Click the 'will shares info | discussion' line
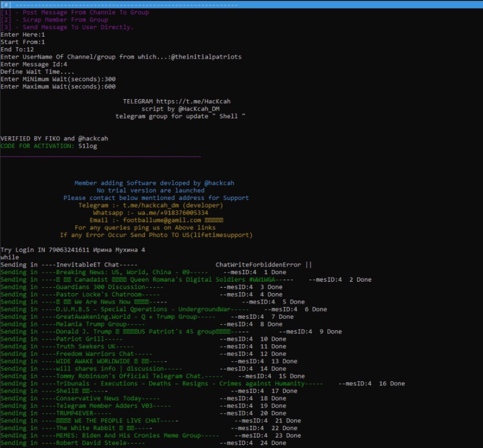Viewport: 483px width, 448px height. coord(143,369)
